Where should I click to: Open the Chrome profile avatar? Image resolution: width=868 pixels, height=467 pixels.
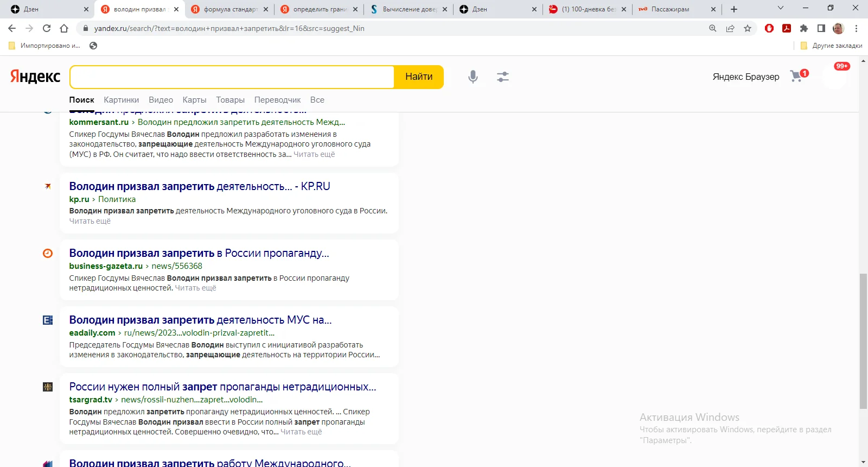pos(839,28)
